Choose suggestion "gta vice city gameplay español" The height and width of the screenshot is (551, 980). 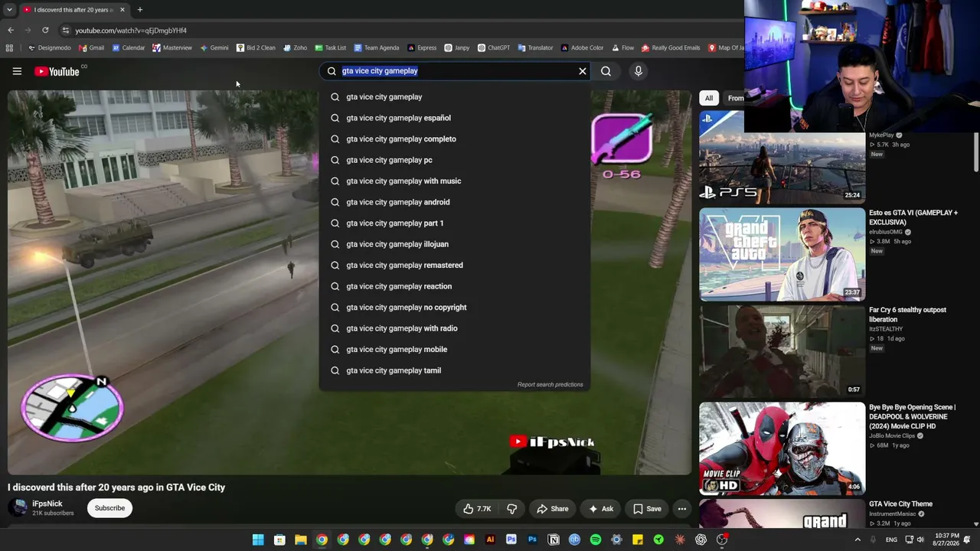(x=455, y=118)
